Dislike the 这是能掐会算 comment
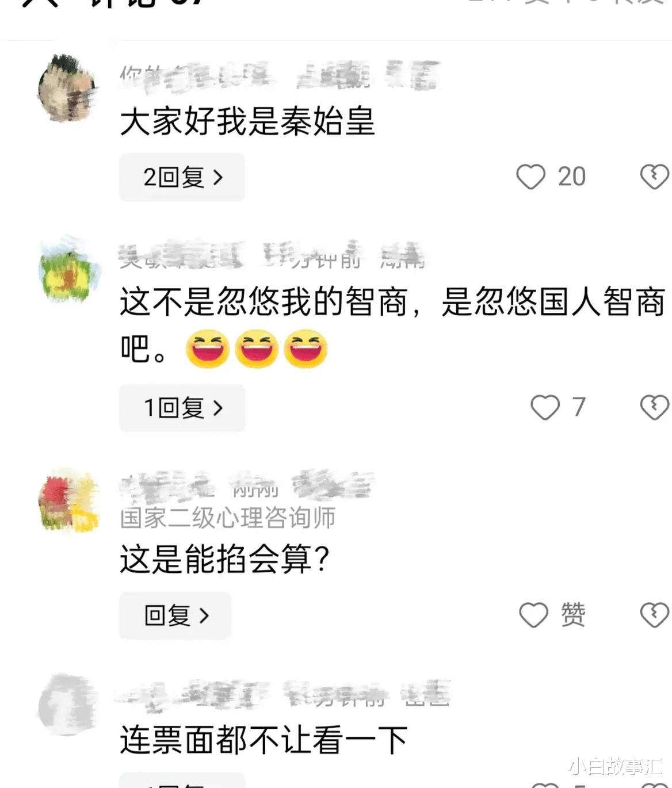The width and height of the screenshot is (672, 788). coord(655,615)
